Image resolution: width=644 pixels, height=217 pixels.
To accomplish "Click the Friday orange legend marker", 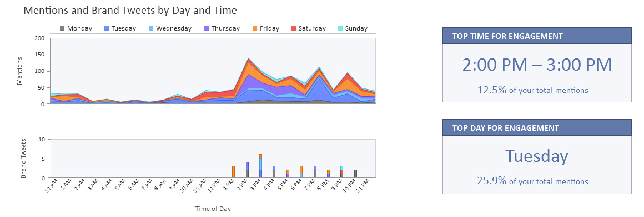I will tap(255, 28).
